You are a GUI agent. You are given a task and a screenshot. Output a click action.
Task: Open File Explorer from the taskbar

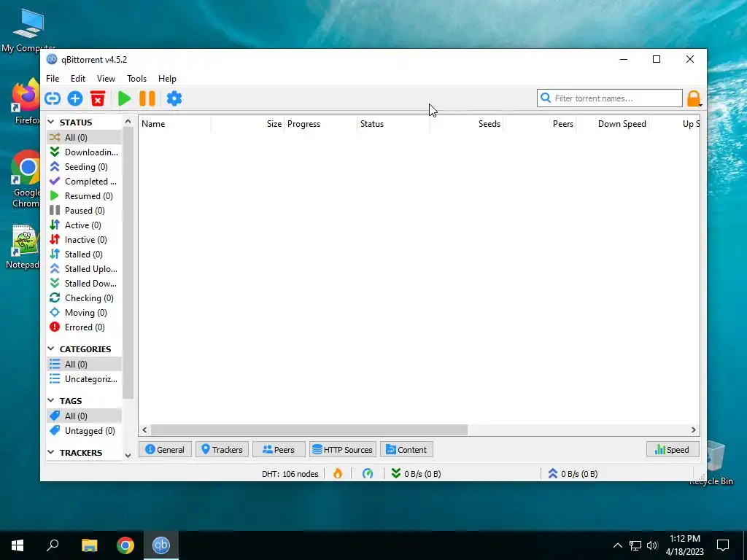[x=89, y=545]
